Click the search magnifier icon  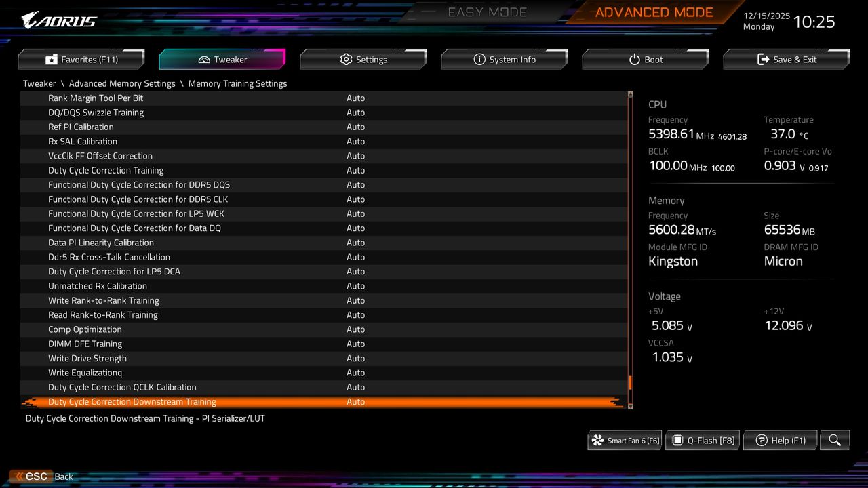[x=834, y=440]
